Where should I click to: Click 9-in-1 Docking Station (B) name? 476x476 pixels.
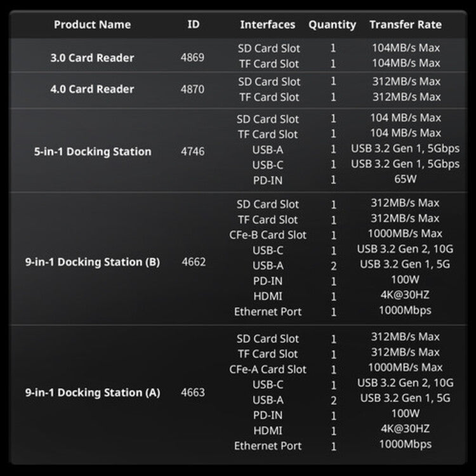(93, 262)
